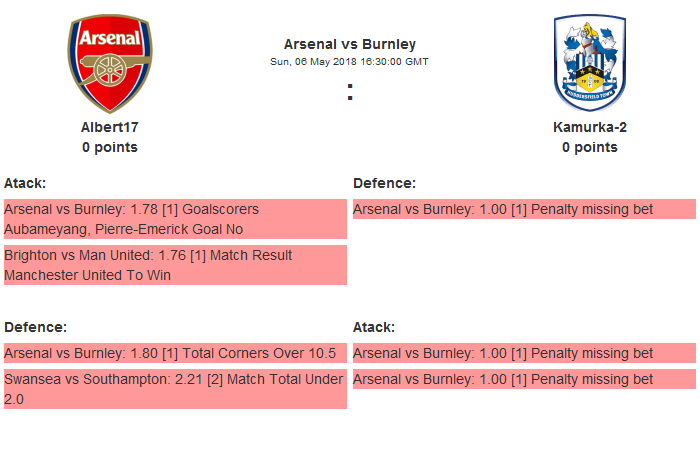Select the Swansea vs Southampton Under 2.0 bet
The height and width of the screenshot is (460, 700).
pyautogui.click(x=174, y=389)
